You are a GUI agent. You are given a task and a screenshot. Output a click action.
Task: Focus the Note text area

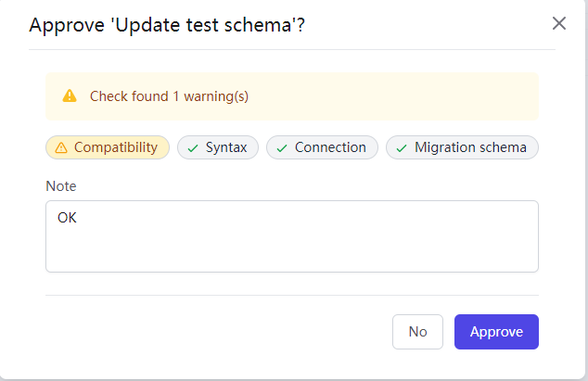pos(292,236)
